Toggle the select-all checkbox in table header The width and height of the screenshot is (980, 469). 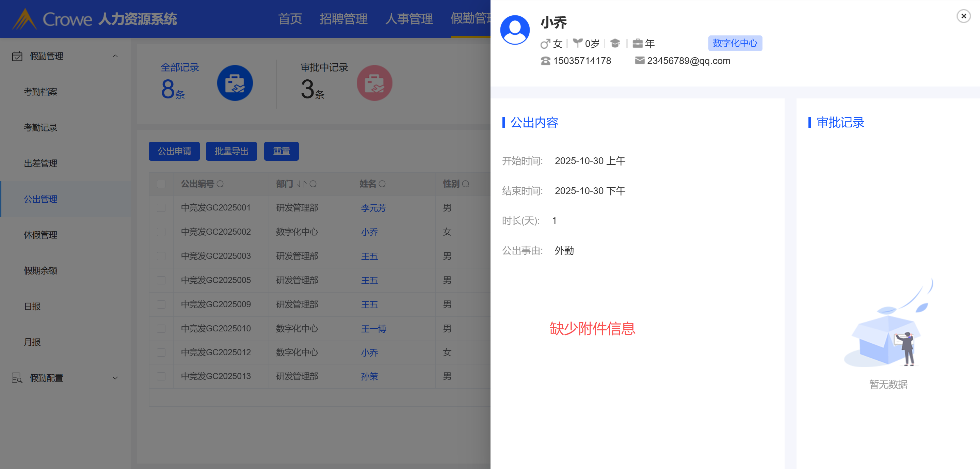click(x=161, y=184)
